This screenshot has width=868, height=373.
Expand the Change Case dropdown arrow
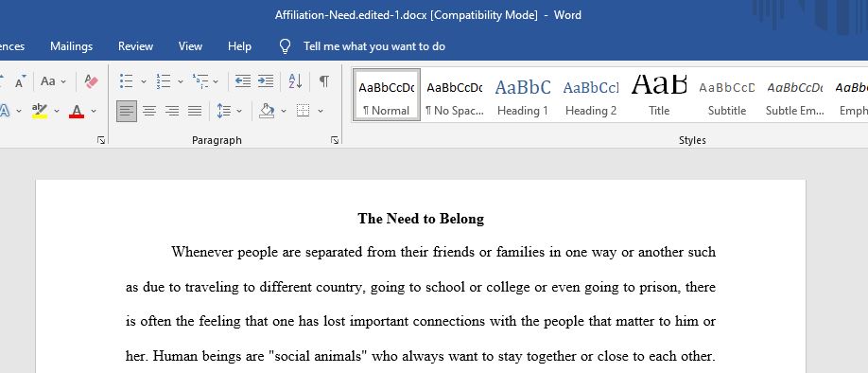63,82
